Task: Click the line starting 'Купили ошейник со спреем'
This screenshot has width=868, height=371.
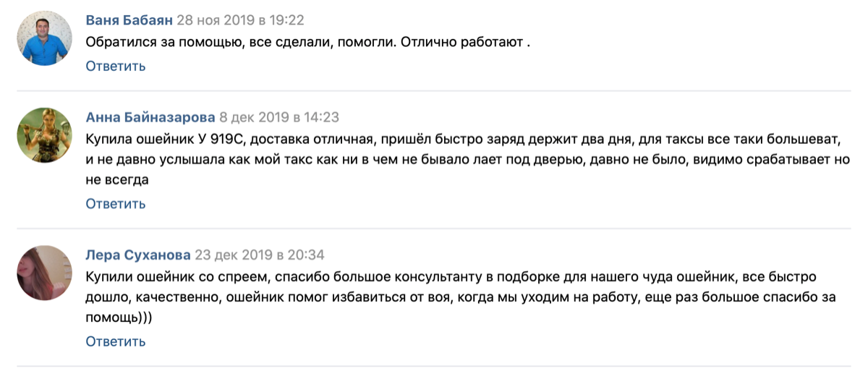Action: click(451, 277)
